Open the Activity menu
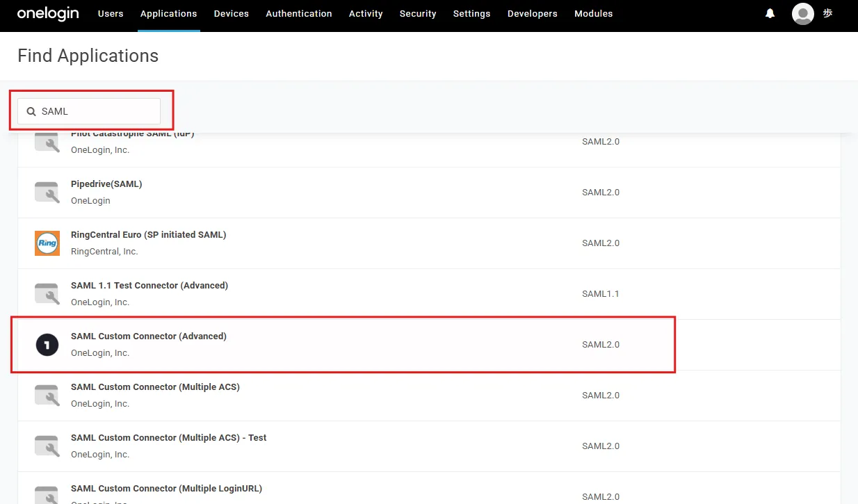 tap(366, 14)
